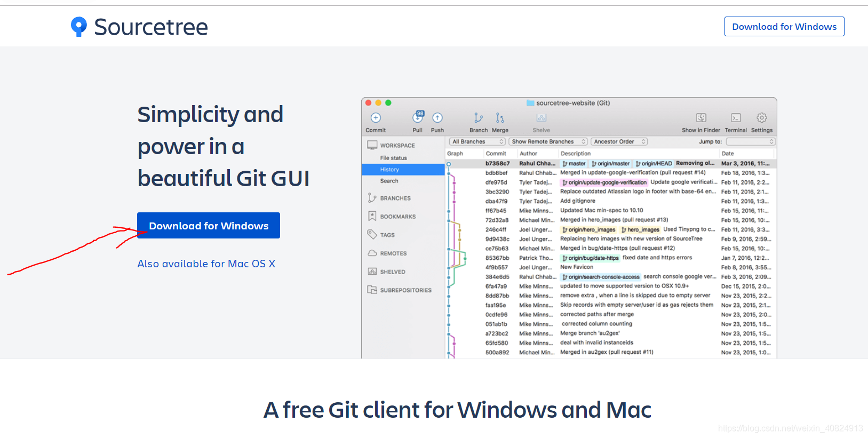Click the Sourcetree title text
The height and width of the screenshot is (438, 868).
coord(151,27)
